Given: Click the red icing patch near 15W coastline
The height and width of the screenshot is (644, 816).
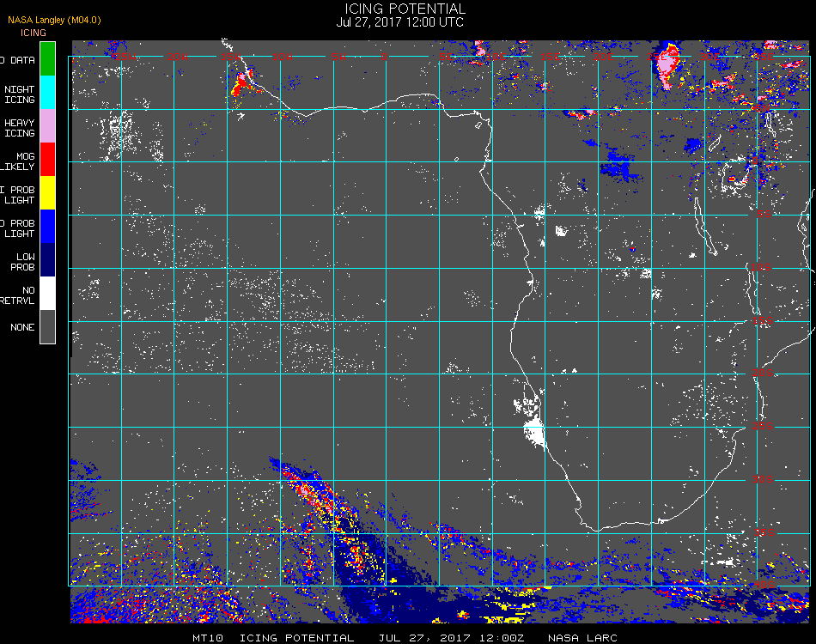Looking at the screenshot, I should click(x=241, y=84).
